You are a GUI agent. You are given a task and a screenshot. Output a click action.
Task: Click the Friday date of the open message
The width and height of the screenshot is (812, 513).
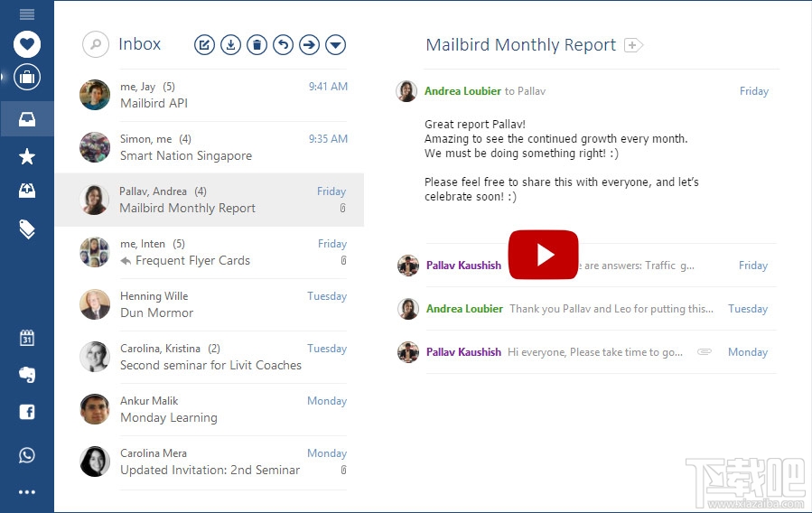tap(754, 91)
